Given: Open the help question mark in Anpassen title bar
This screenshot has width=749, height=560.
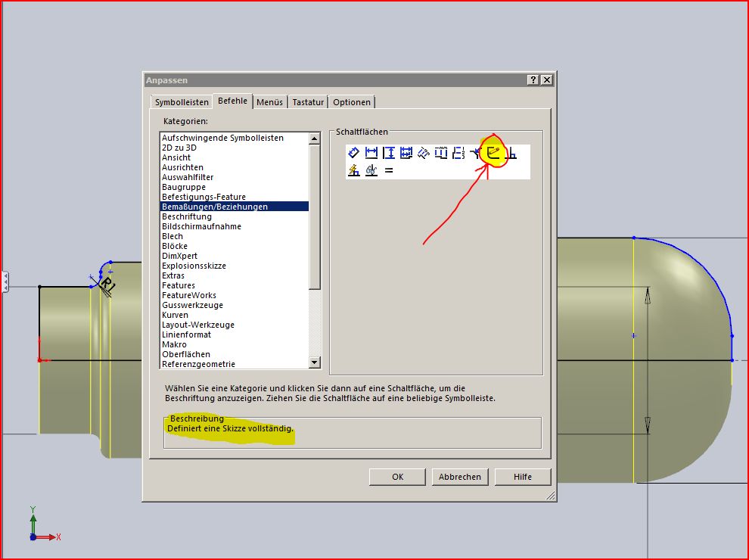Looking at the screenshot, I should pyautogui.click(x=533, y=79).
